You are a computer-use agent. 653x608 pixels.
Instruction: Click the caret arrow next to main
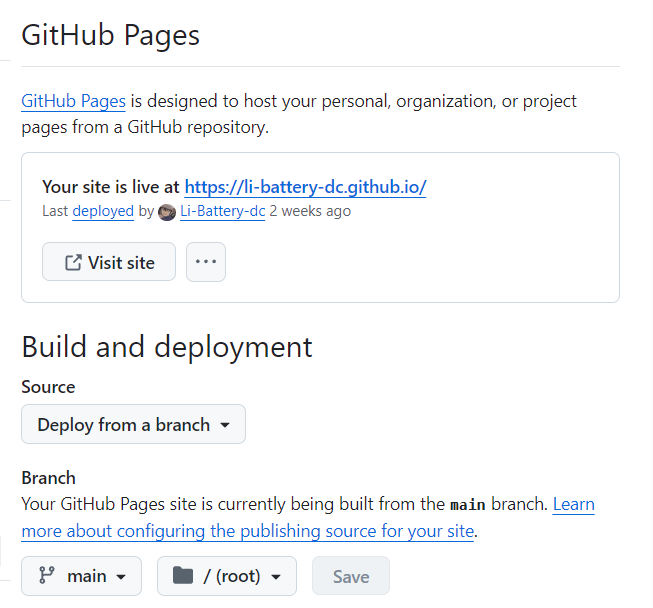[121, 577]
